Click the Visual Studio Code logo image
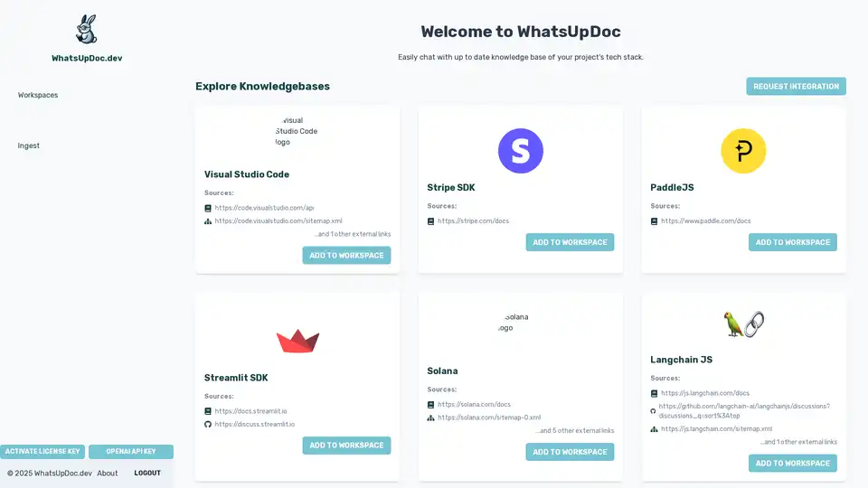 (297, 131)
